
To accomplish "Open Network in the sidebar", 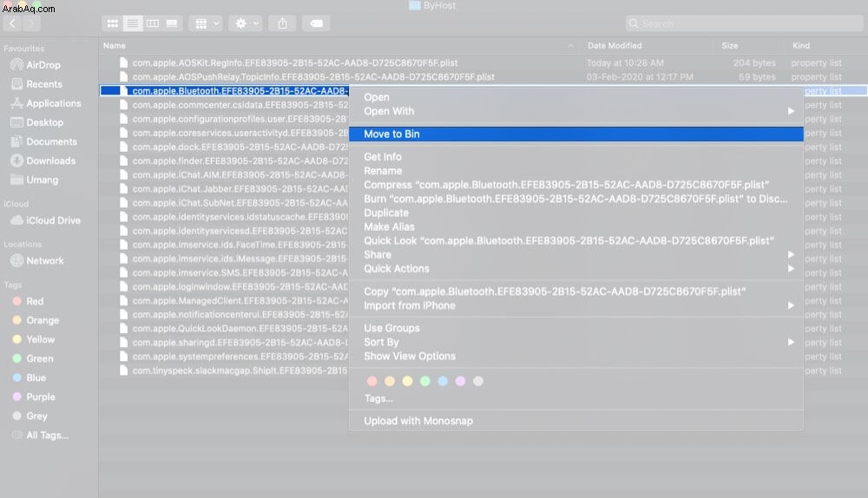I will coord(37,260).
